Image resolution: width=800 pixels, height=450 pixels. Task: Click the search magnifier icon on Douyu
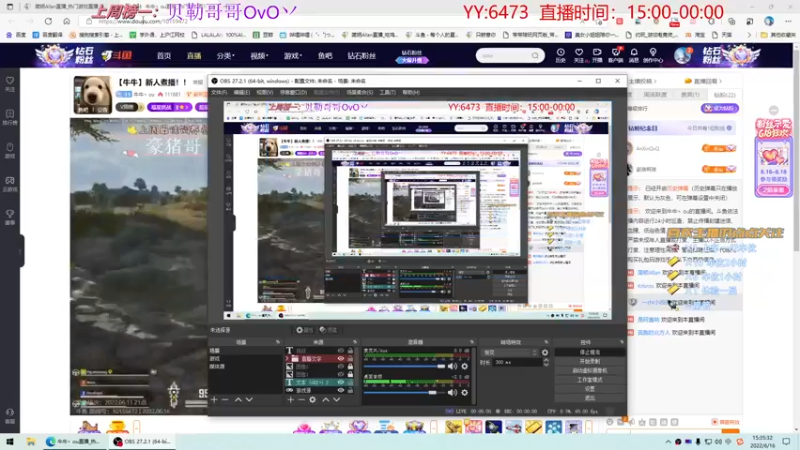point(535,56)
